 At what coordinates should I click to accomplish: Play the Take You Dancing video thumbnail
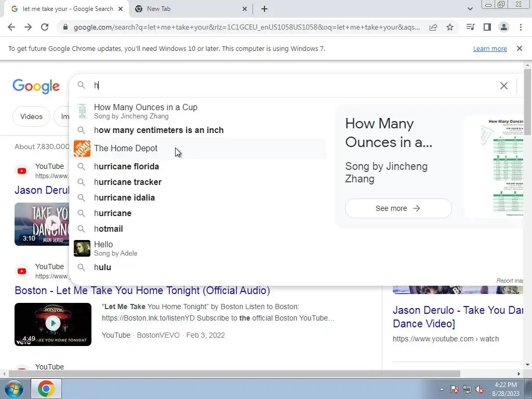coord(42,224)
